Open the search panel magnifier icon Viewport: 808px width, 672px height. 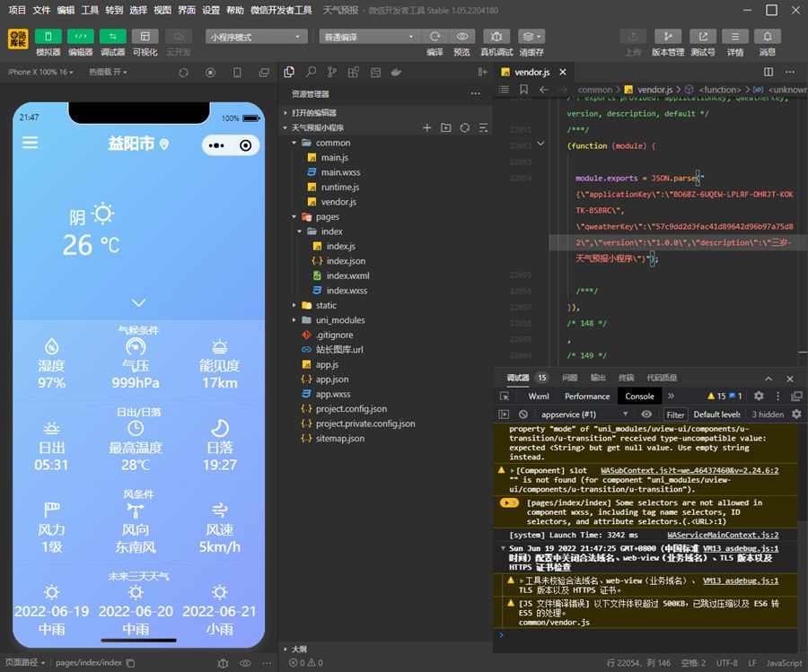(x=311, y=72)
